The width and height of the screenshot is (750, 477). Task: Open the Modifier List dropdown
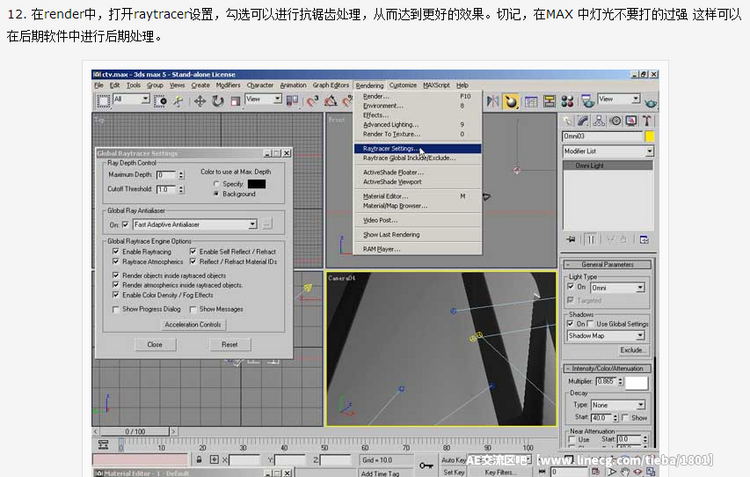pyautogui.click(x=608, y=151)
